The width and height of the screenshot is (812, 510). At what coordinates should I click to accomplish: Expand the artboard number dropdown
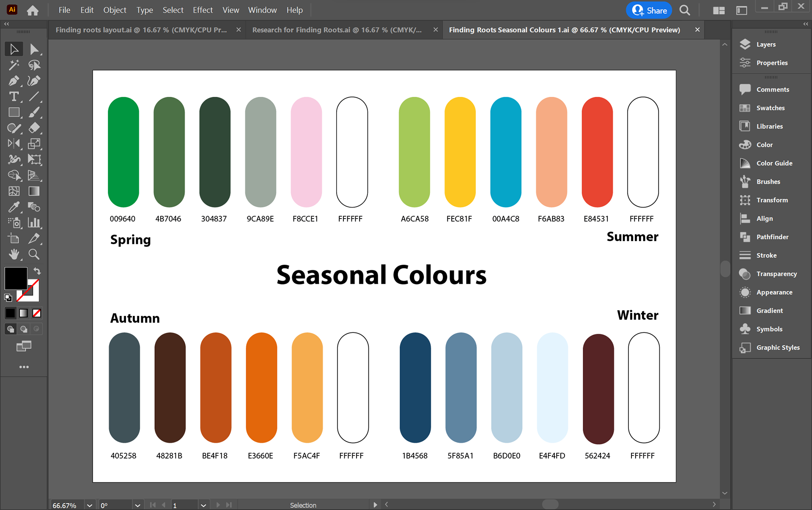coord(203,505)
